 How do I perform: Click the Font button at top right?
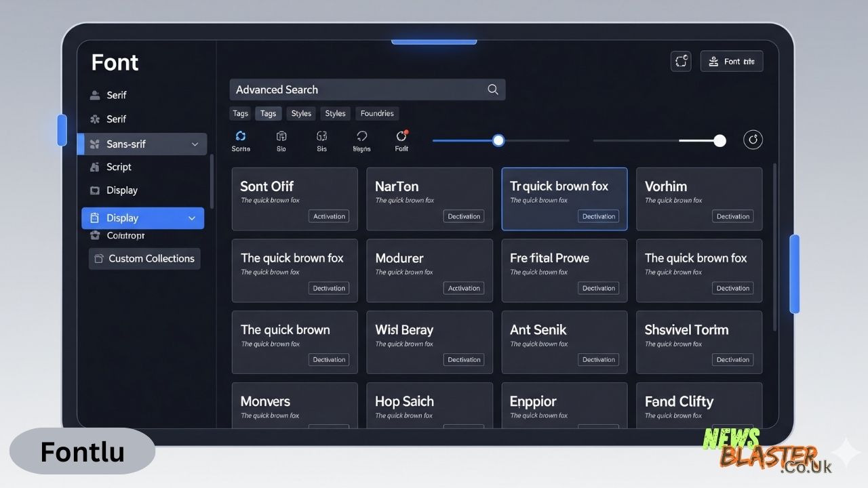click(732, 62)
